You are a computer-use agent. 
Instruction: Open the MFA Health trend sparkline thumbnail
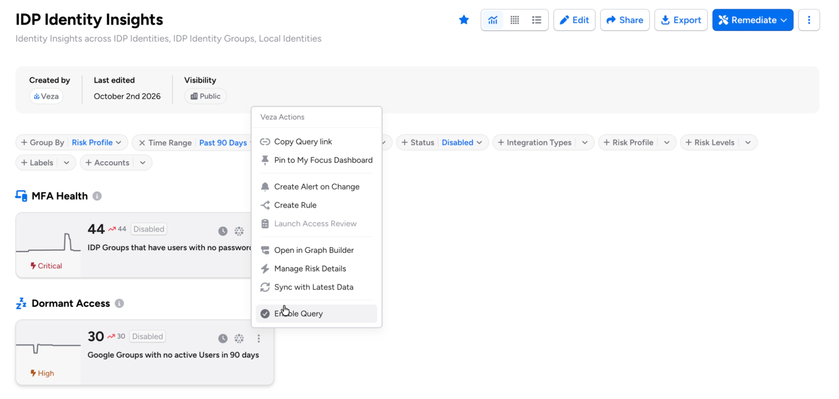[48, 242]
